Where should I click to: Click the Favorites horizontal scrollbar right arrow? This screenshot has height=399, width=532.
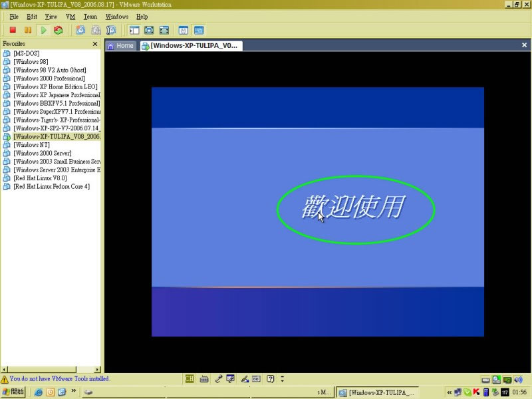coord(98,370)
